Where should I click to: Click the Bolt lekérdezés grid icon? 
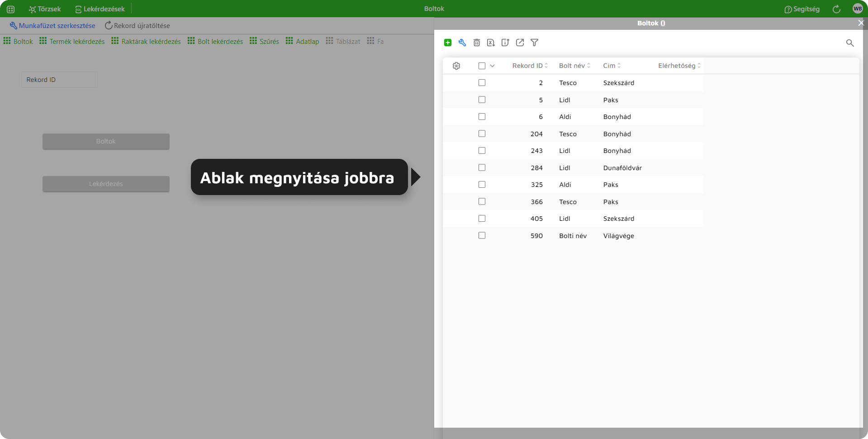tap(191, 41)
